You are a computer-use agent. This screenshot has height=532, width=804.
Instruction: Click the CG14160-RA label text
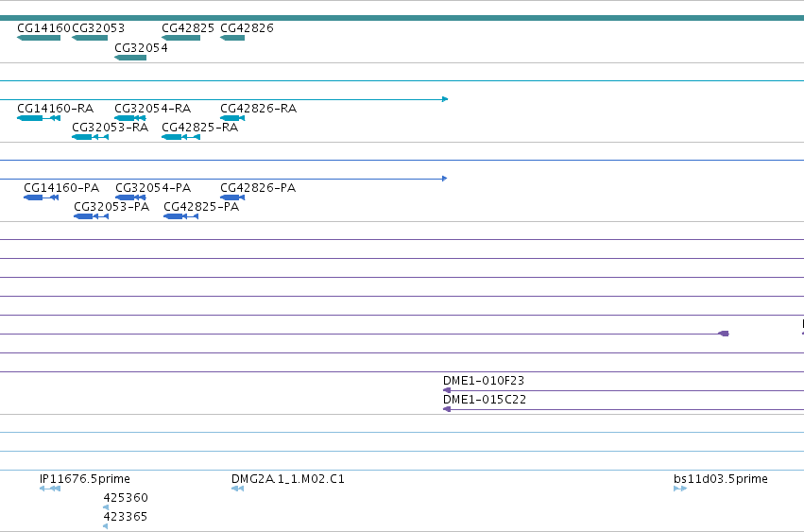click(x=56, y=109)
